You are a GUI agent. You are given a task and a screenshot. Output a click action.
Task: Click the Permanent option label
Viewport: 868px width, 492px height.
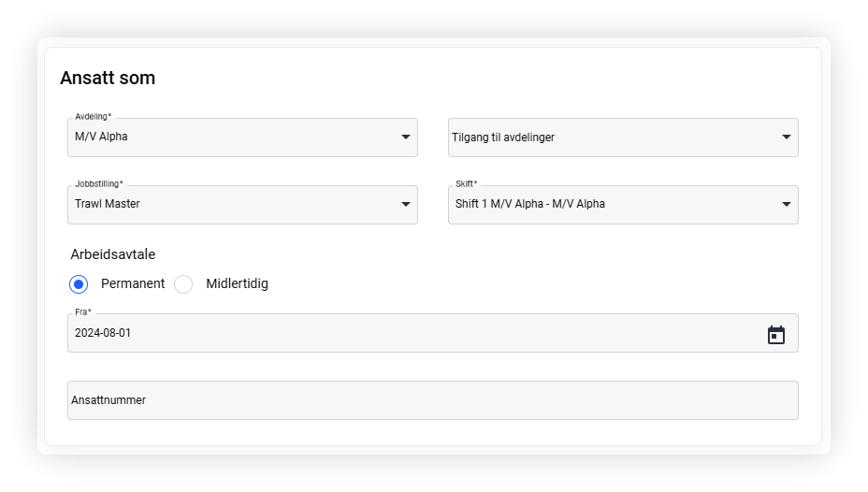[133, 283]
